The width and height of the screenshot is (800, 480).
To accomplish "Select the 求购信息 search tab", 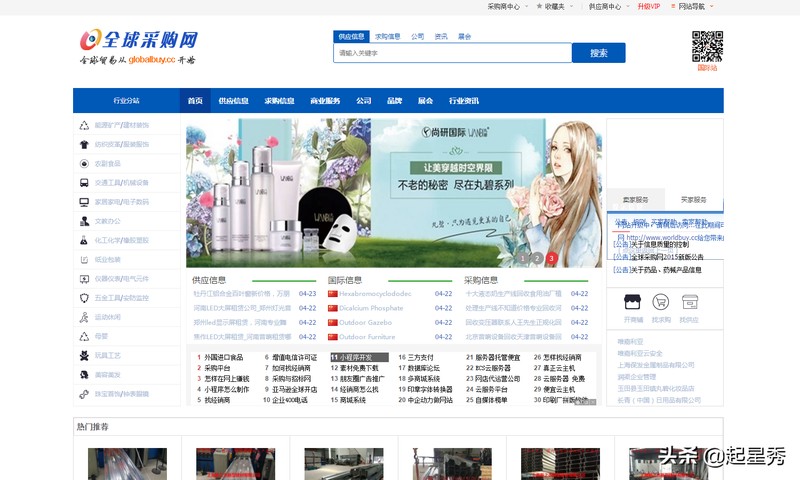I will click(x=388, y=37).
